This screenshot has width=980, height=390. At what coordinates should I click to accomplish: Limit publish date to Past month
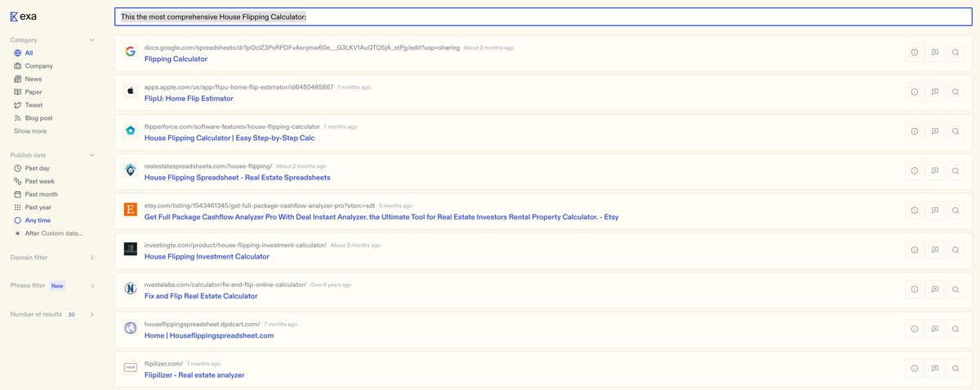36,194
